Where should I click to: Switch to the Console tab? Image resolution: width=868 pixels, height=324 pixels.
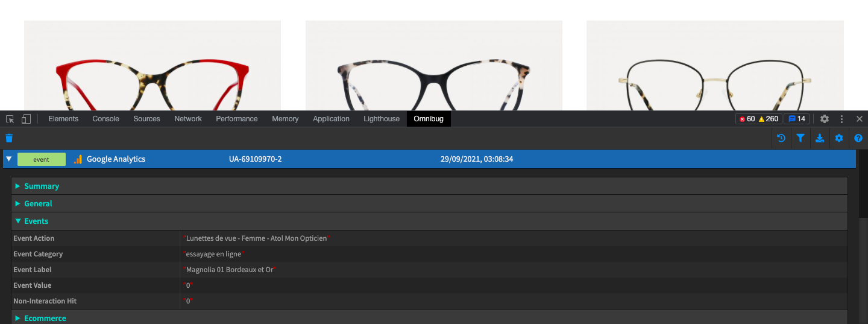coord(105,119)
